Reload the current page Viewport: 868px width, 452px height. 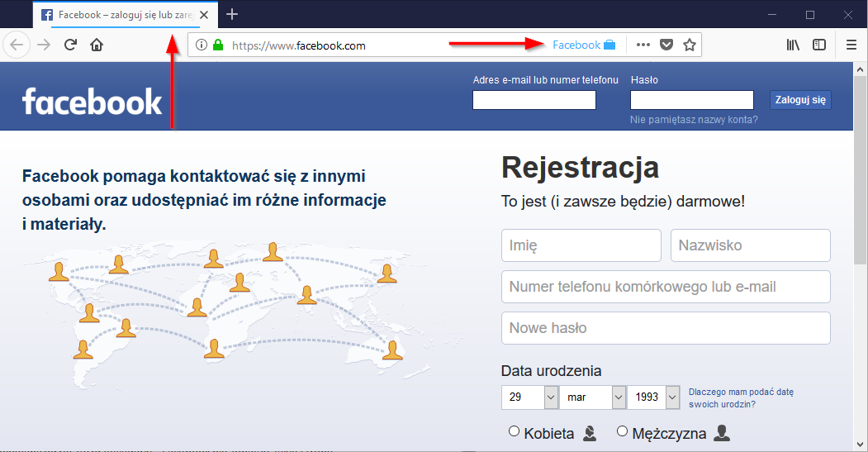[70, 45]
